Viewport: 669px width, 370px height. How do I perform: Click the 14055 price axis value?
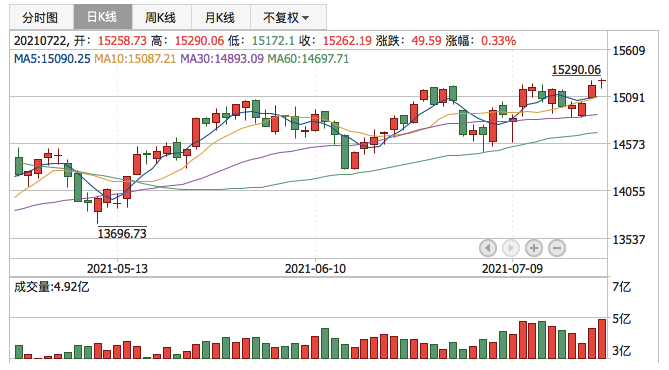629,192
